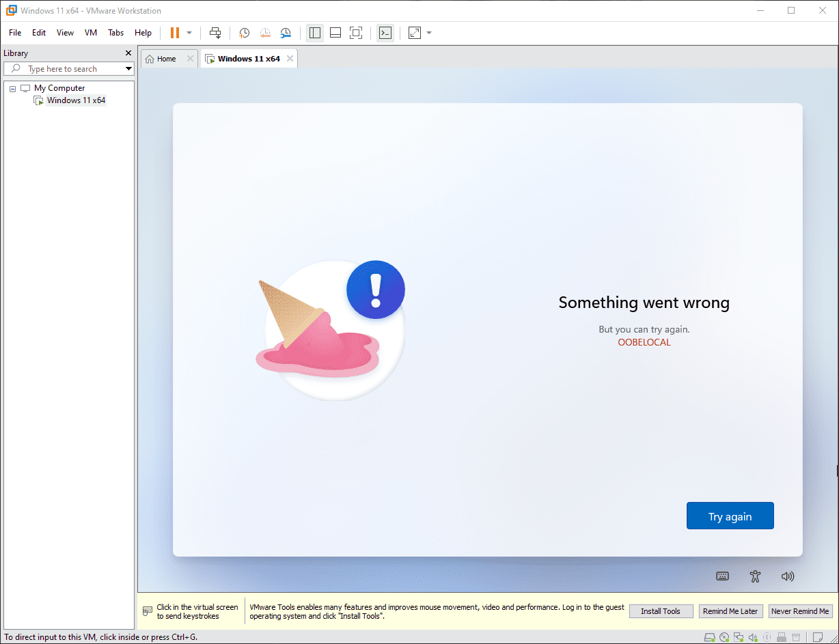The image size is (839, 644).
Task: Open the accessibility options icon in guest
Action: pos(755,576)
